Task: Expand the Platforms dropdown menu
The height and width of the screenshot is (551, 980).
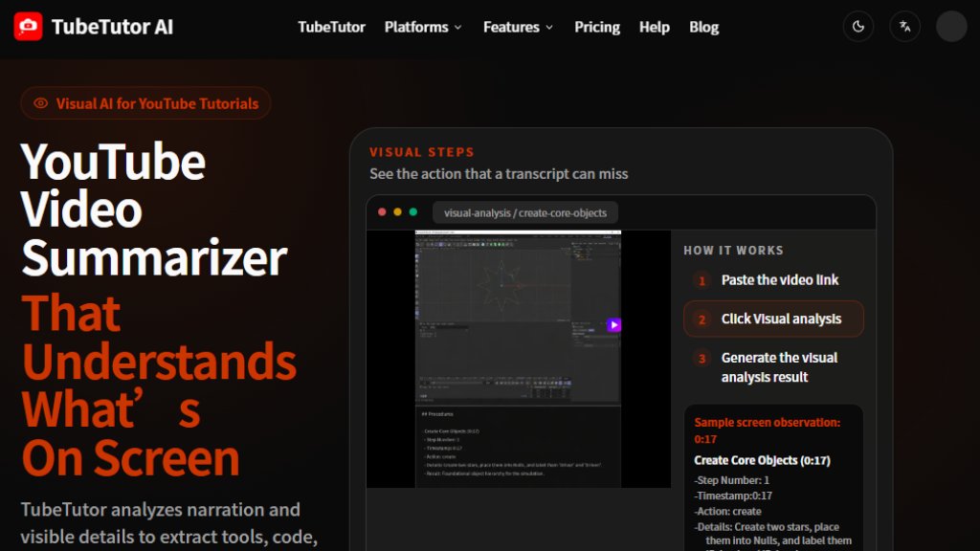Action: 423,28
